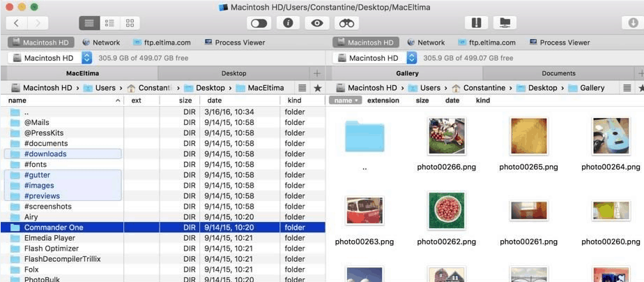
Task: Switch to the left pane Desktop tab
Action: coord(233,73)
